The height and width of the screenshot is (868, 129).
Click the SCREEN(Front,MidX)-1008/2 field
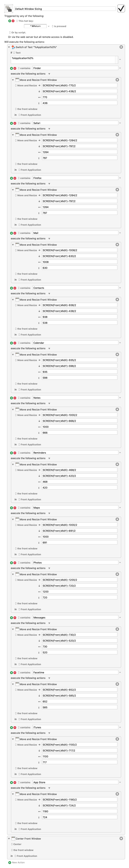coord(79,250)
